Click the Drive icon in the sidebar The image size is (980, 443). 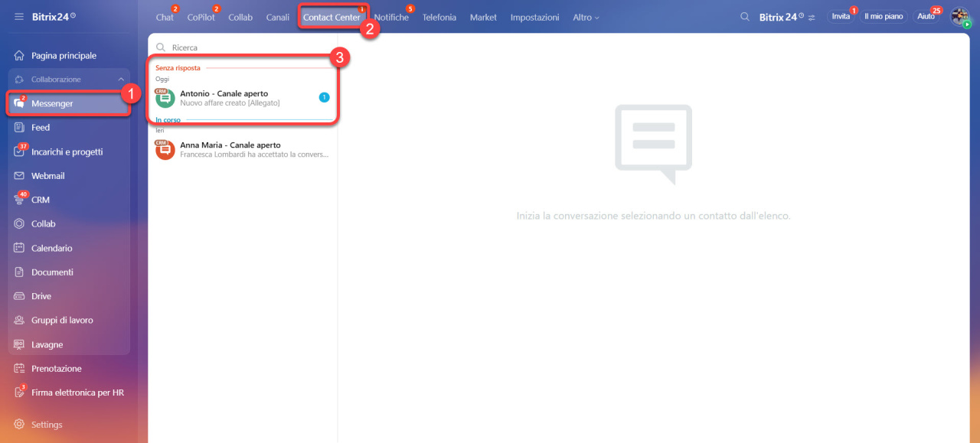[19, 296]
